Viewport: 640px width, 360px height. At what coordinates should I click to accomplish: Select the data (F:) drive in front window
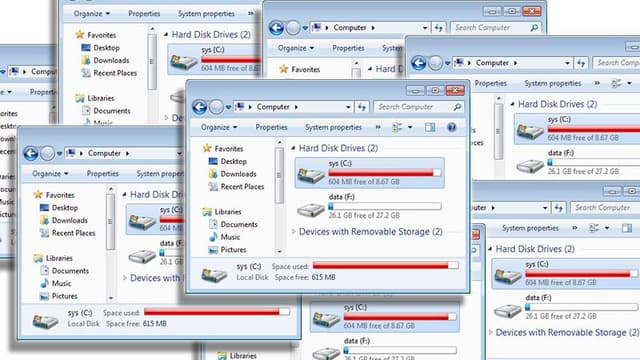[x=369, y=206]
